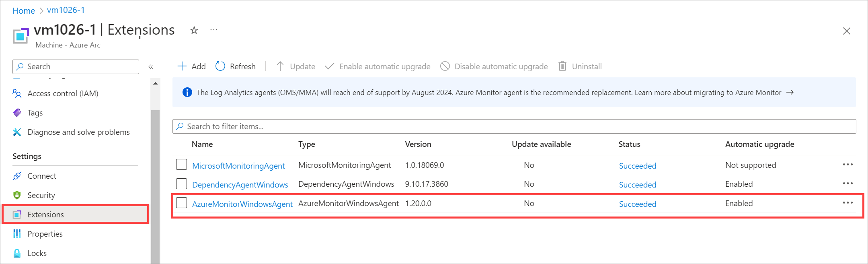
Task: Click the Properties bars icon
Action: click(x=17, y=234)
